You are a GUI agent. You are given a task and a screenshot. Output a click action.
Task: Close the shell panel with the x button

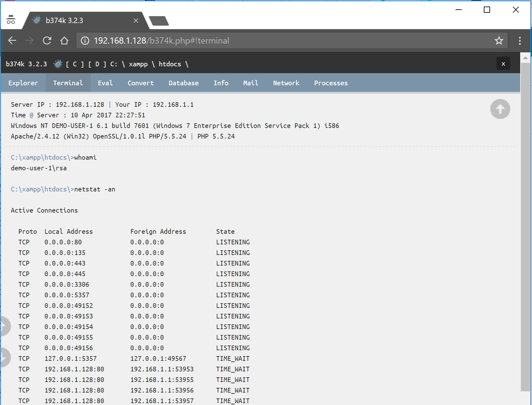point(503,64)
